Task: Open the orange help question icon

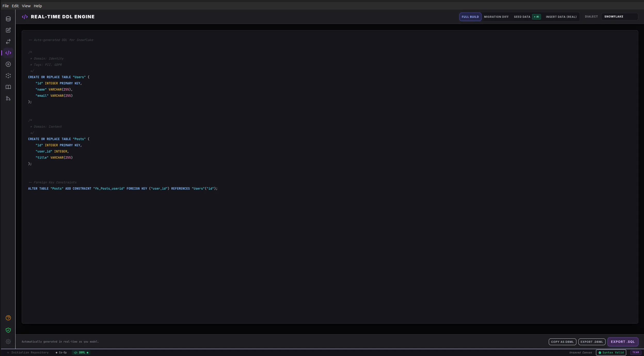Action: point(8,318)
